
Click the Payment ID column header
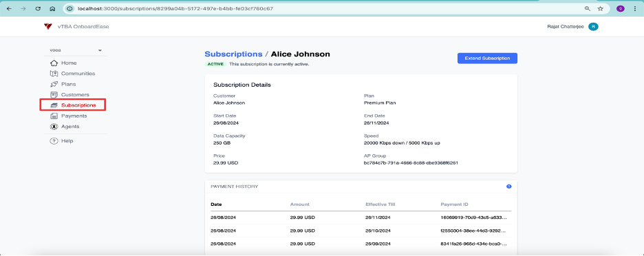pyautogui.click(x=454, y=204)
